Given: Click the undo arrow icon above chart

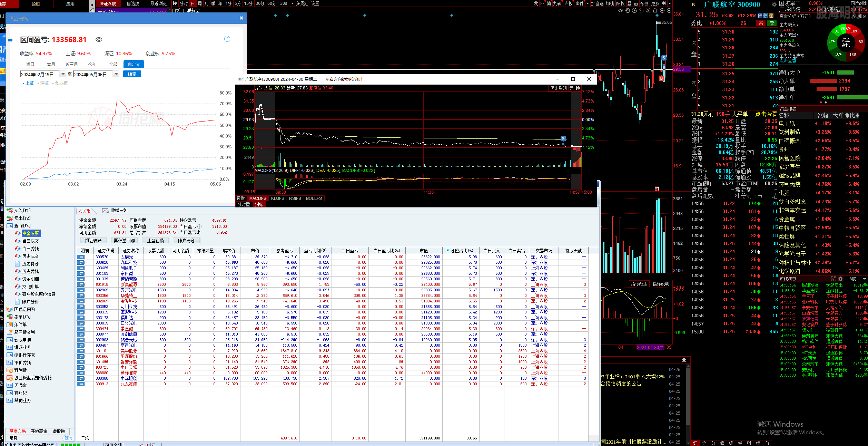Looking at the screenshot, I should click(641, 11).
